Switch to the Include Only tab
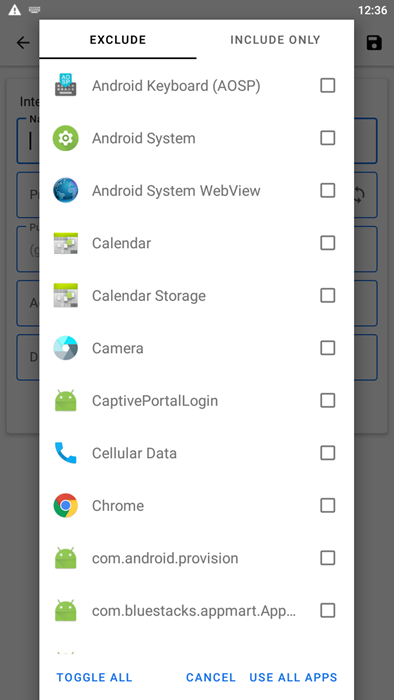Viewport: 394px width, 700px height. click(275, 40)
